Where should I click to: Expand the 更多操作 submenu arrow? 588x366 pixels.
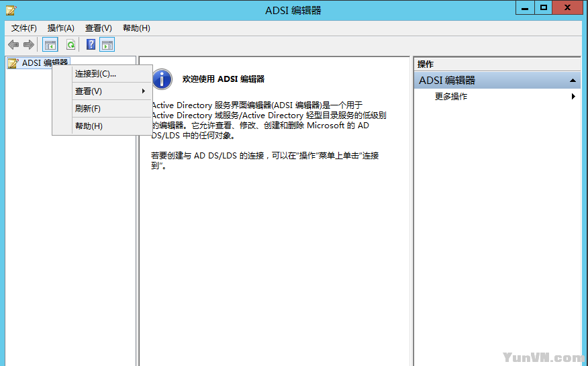(x=573, y=97)
